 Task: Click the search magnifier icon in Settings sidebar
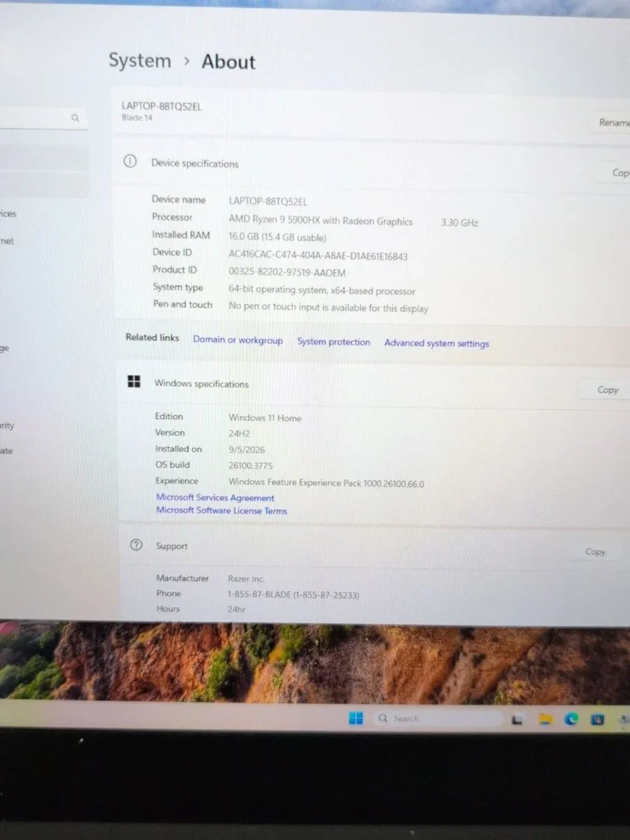click(75, 118)
